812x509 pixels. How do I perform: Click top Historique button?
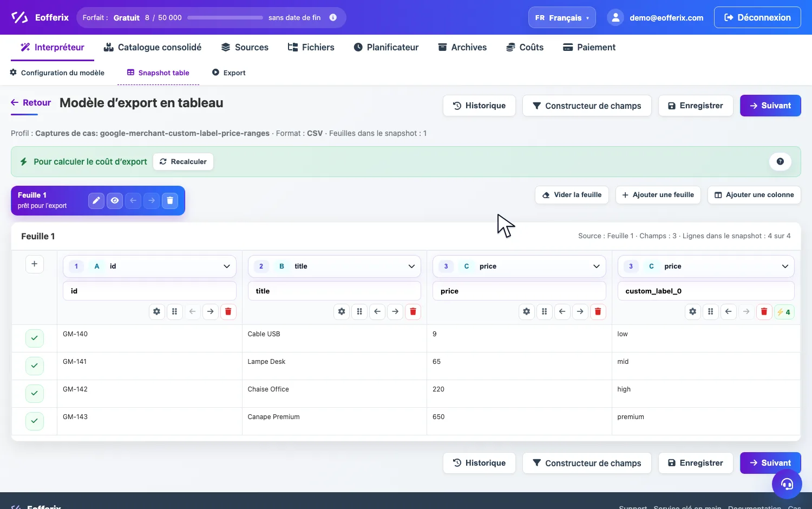click(479, 106)
